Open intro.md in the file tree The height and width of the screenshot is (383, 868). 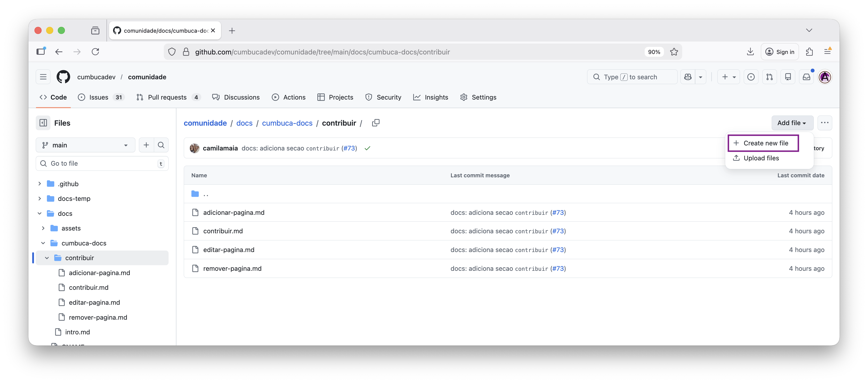pyautogui.click(x=78, y=332)
